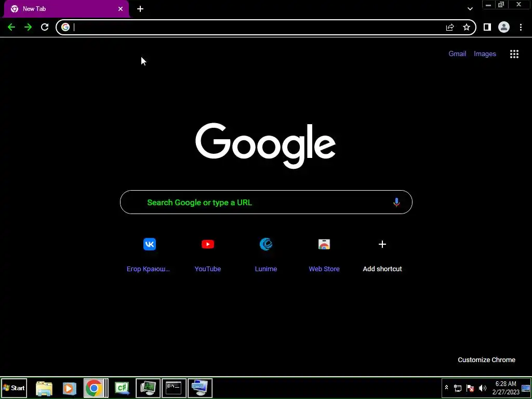Open the Windows Start menu
The width and height of the screenshot is (532, 399).
tap(14, 388)
